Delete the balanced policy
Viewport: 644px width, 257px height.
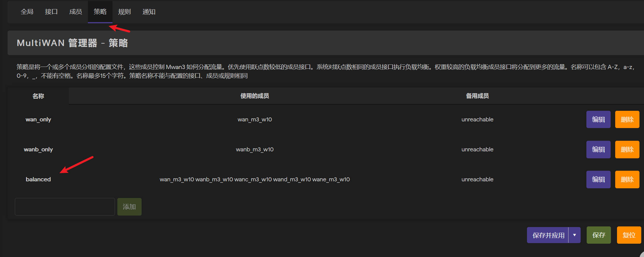tap(627, 180)
